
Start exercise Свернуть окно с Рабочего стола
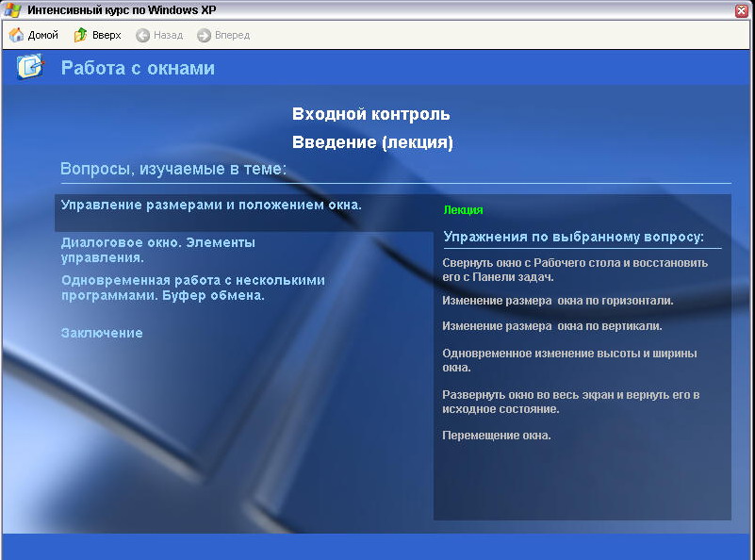575,270
